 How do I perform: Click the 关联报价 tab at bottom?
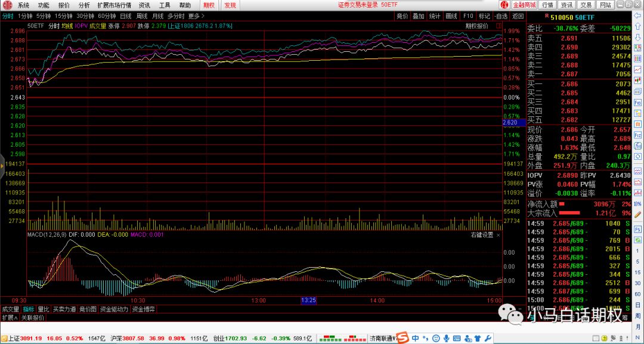tap(33, 318)
